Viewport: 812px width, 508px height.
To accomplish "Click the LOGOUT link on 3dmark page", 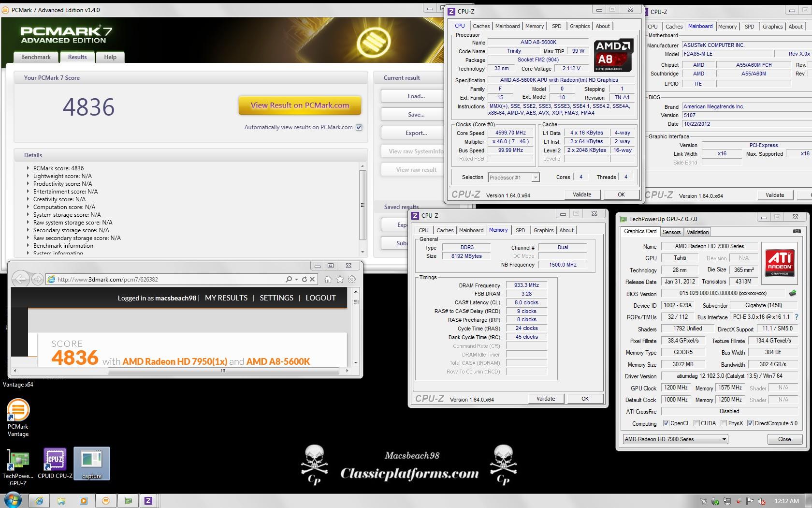I will tap(320, 298).
